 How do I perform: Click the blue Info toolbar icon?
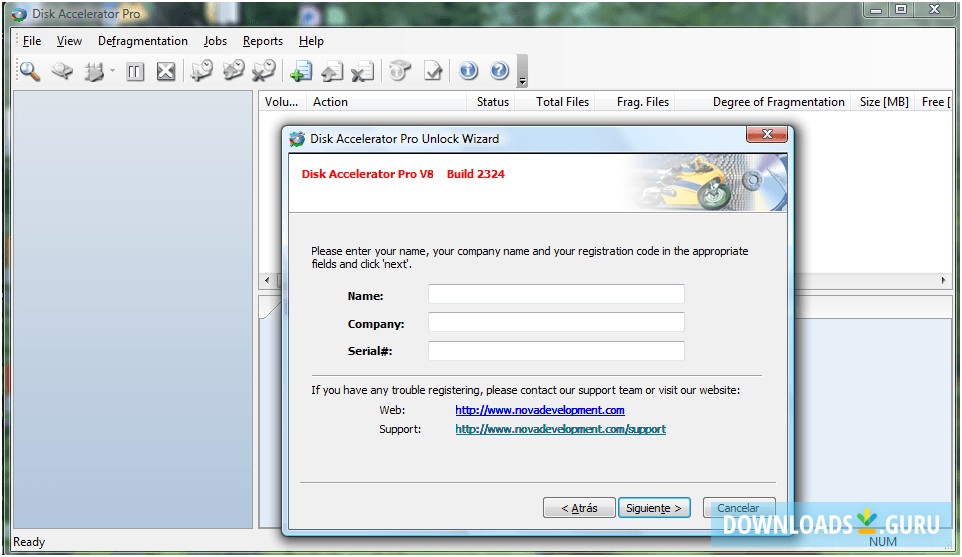(468, 71)
